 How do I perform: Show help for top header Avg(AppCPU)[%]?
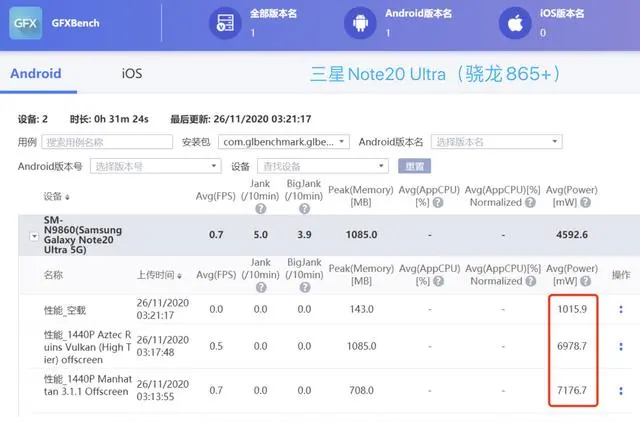pos(438,202)
